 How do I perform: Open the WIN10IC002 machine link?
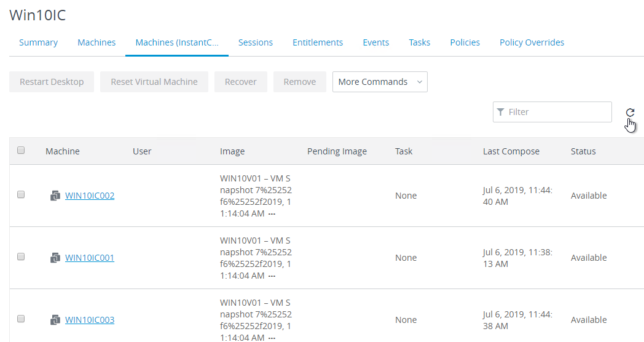point(90,196)
